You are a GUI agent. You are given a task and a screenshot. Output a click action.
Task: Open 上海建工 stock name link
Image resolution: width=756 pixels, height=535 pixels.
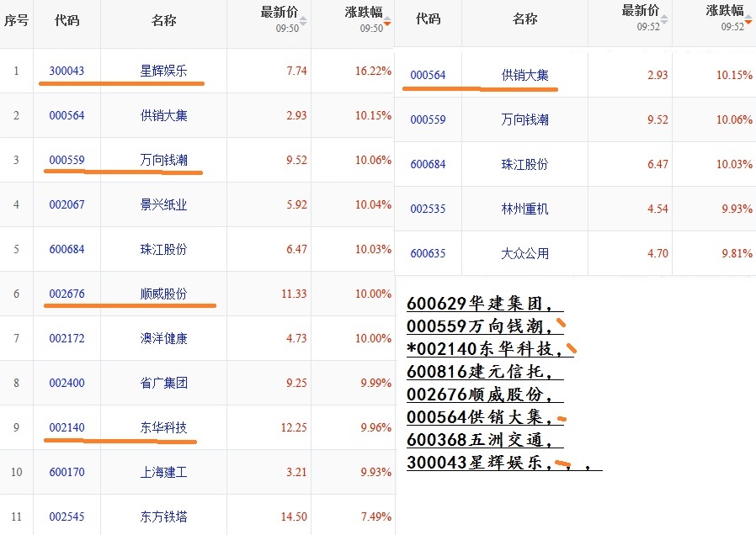click(x=163, y=473)
